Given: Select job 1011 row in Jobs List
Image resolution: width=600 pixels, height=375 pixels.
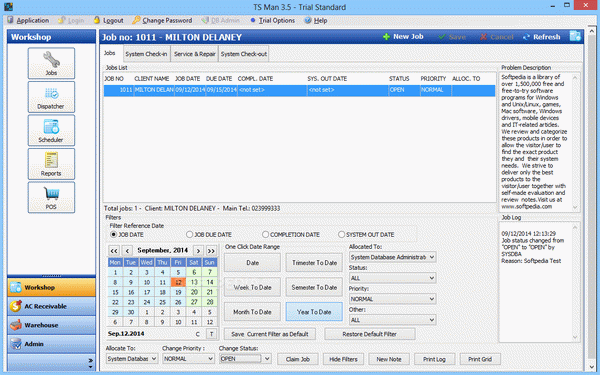Looking at the screenshot, I should (x=299, y=90).
